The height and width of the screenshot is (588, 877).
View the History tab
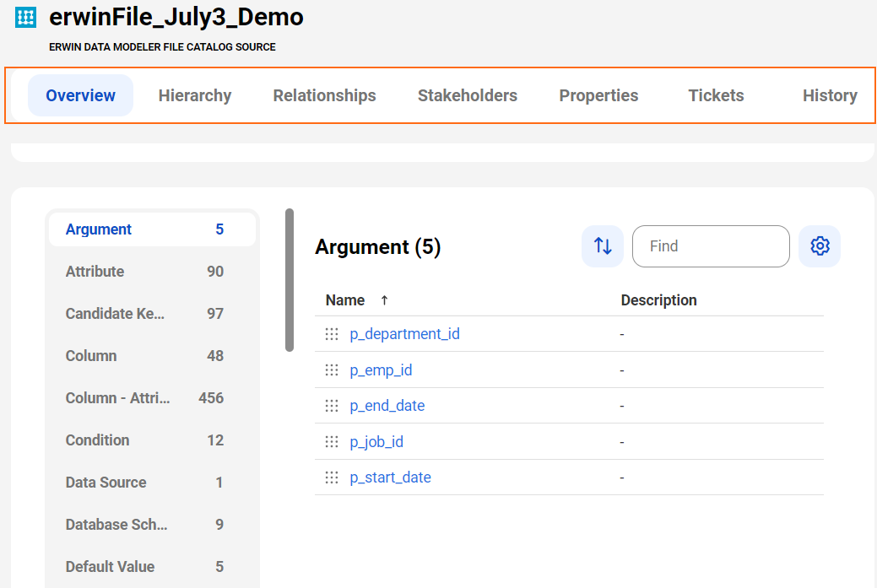click(830, 95)
